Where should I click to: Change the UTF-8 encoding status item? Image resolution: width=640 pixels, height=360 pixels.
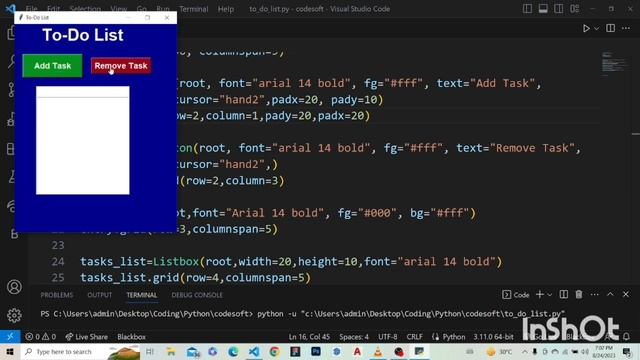(x=387, y=337)
